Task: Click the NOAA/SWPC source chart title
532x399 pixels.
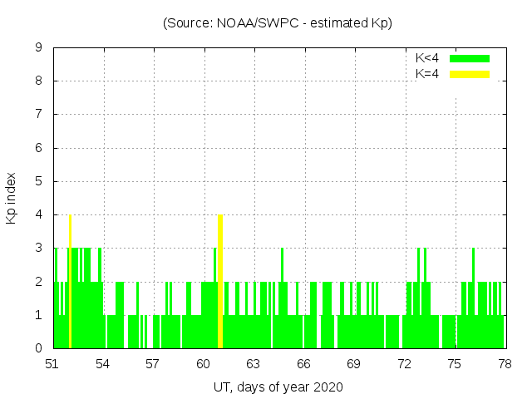Action: point(278,23)
